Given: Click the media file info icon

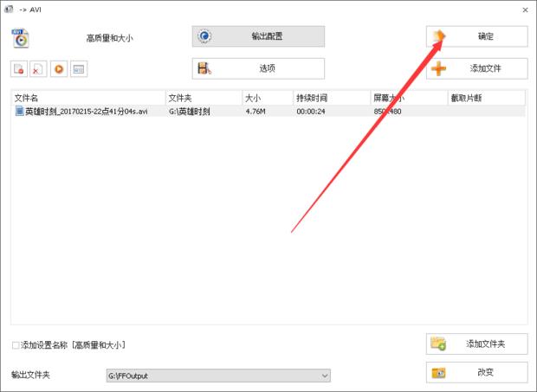Looking at the screenshot, I should click(78, 68).
